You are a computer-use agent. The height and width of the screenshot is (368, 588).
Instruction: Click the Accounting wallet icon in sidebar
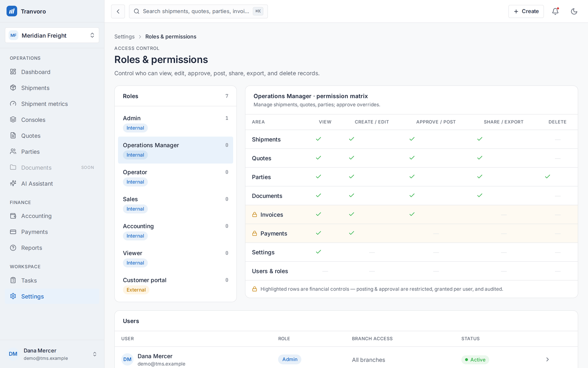point(13,216)
